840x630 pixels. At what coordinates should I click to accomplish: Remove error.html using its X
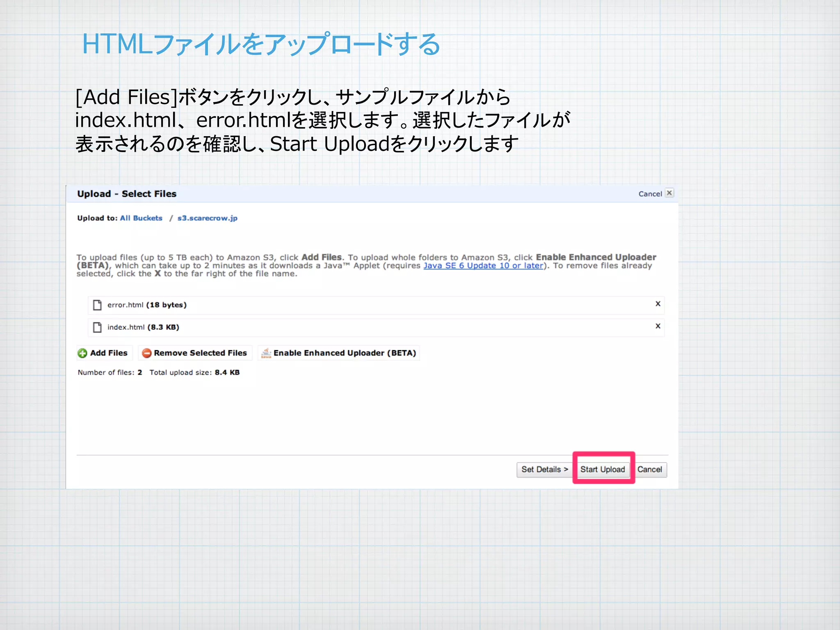tap(658, 304)
